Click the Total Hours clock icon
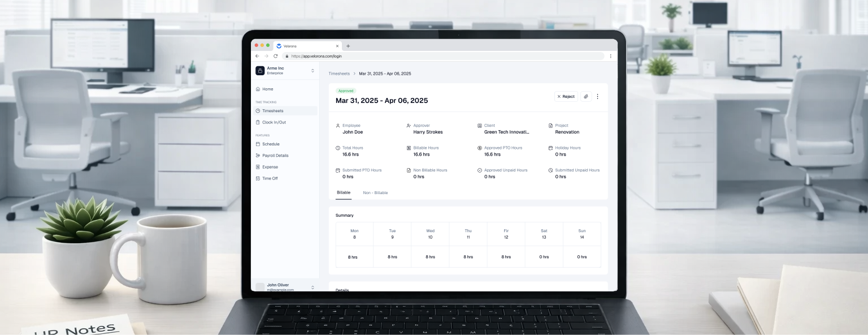The image size is (868, 335). [338, 148]
